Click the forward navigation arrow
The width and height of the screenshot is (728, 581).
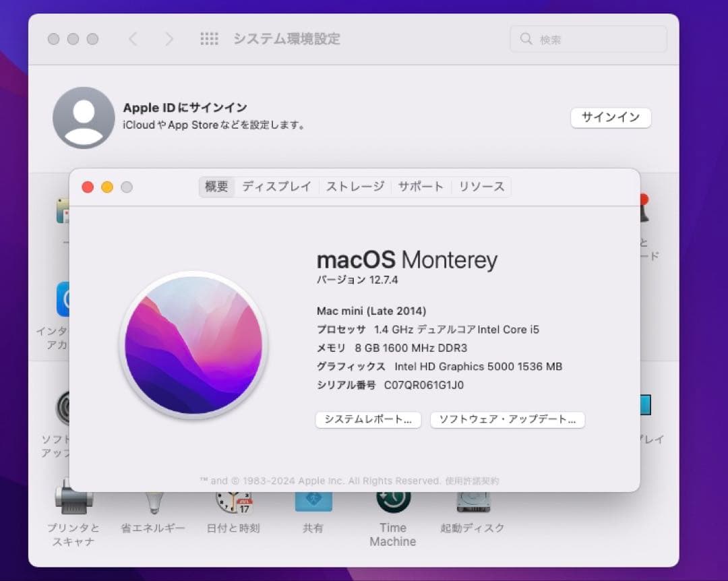coord(169,38)
